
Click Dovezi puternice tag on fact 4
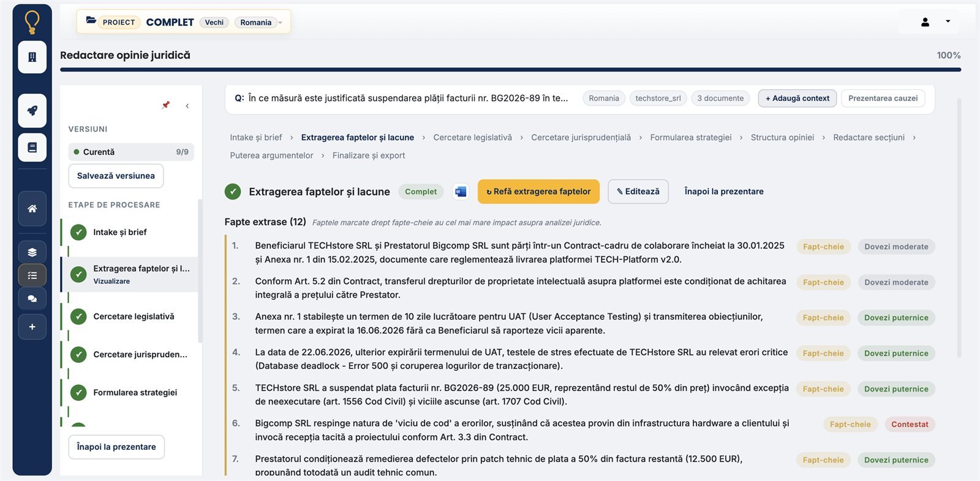[896, 353]
